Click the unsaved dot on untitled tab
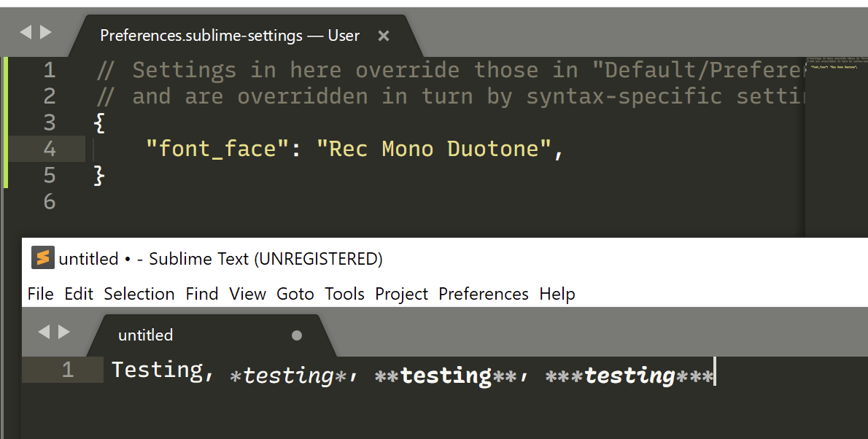Screen dimensions: 868x439 pos(297,335)
